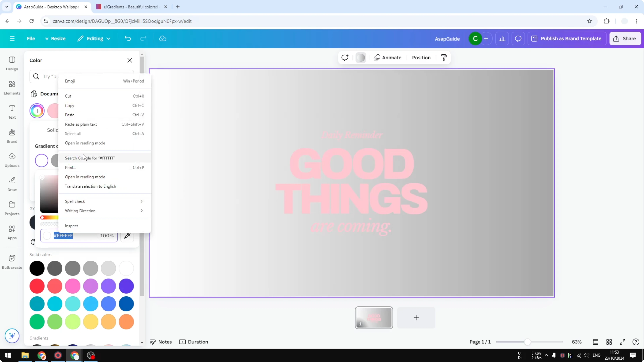Image resolution: width=644 pixels, height=362 pixels.
Task: Adjust the zoom slider handle
Action: [x=527, y=342]
